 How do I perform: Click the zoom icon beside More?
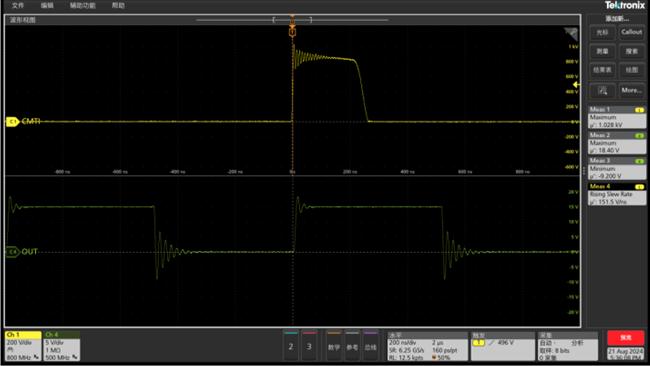pos(602,90)
